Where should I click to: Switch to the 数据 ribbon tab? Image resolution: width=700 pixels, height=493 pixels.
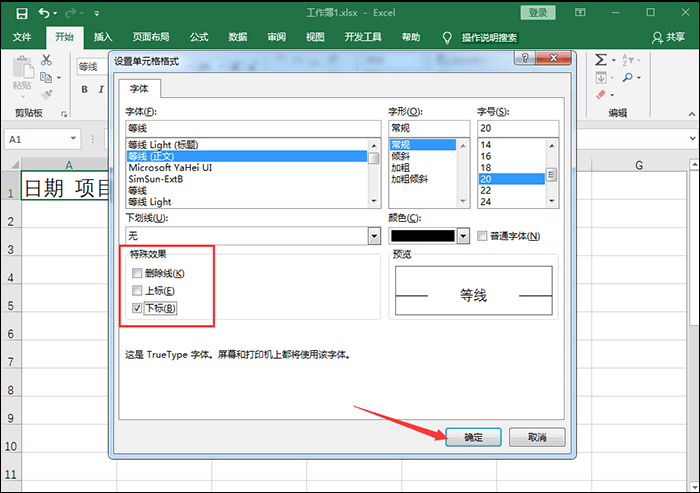(238, 37)
